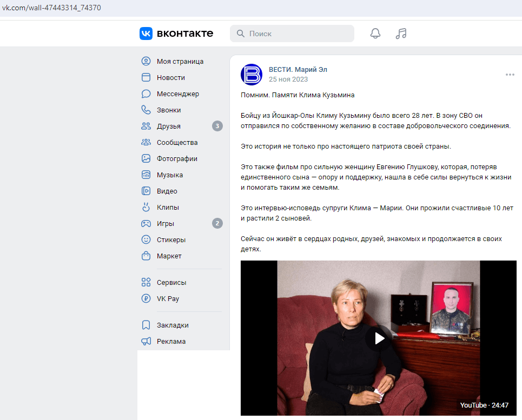Click the News feed icon
This screenshot has width=522, height=420.
tap(146, 77)
